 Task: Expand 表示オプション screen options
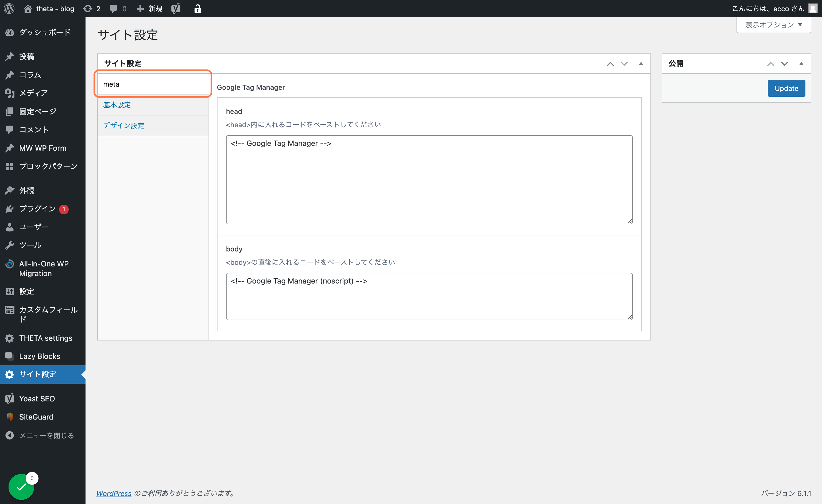(773, 25)
